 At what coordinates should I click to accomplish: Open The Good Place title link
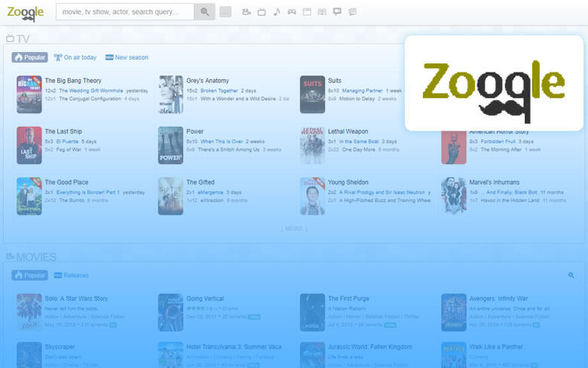click(x=67, y=182)
